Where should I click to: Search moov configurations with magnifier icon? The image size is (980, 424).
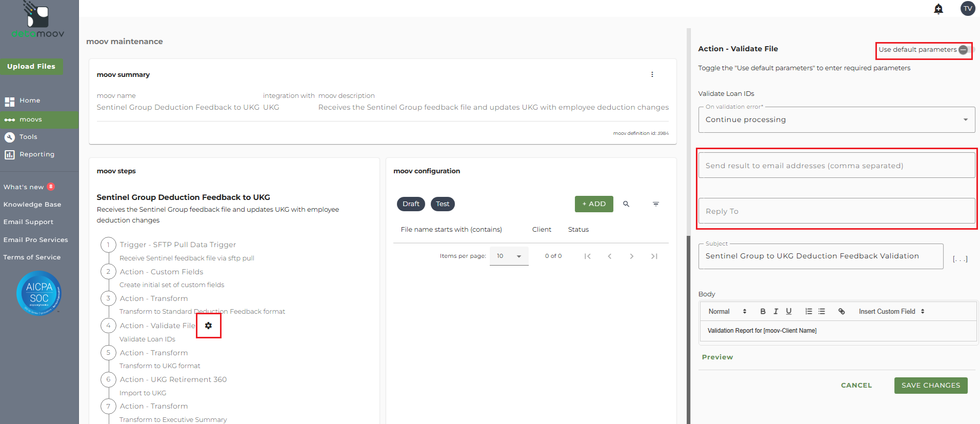626,204
